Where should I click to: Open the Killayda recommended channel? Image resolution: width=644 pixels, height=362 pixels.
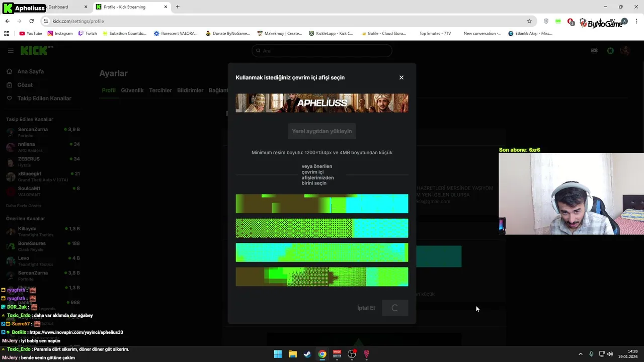(x=43, y=231)
